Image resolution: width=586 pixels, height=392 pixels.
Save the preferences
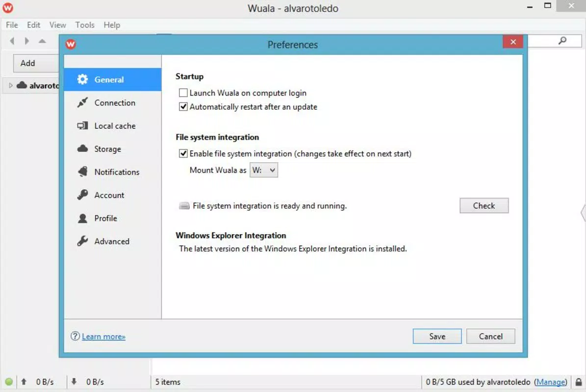[437, 336]
